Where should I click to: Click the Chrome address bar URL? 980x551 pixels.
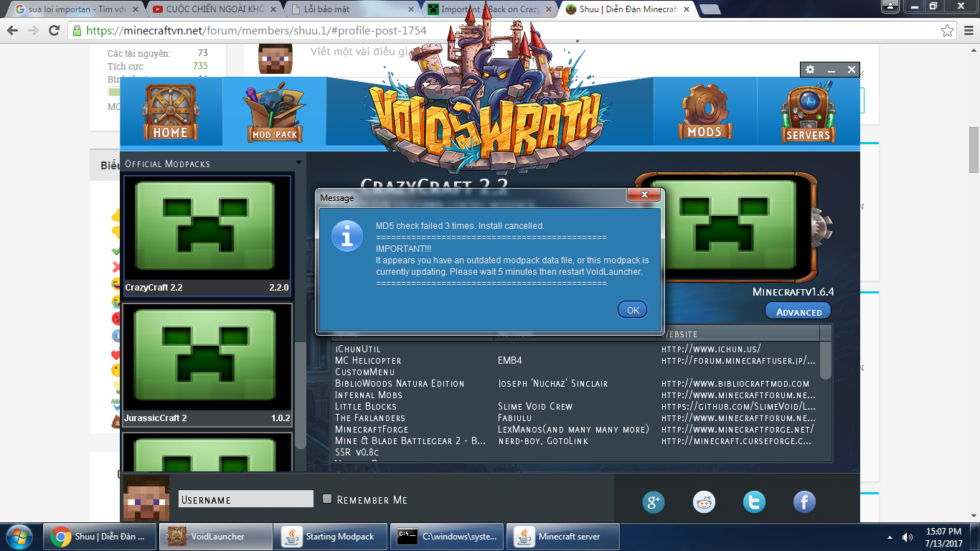click(x=256, y=31)
